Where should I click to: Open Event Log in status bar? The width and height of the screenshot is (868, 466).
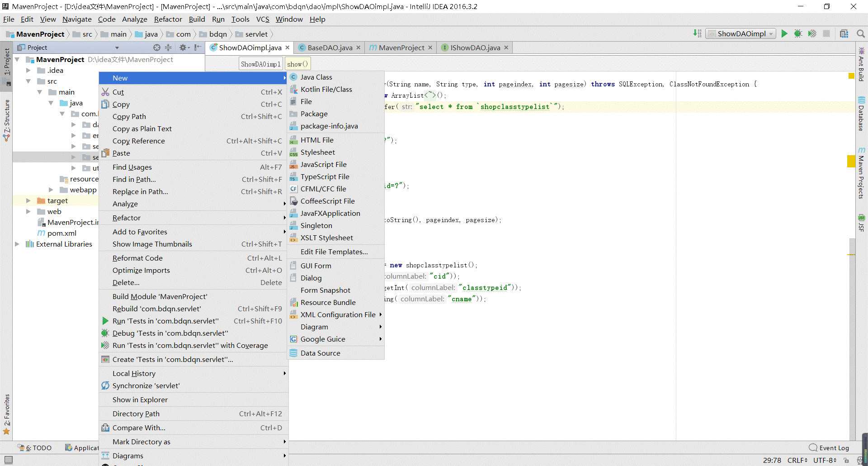pos(829,448)
